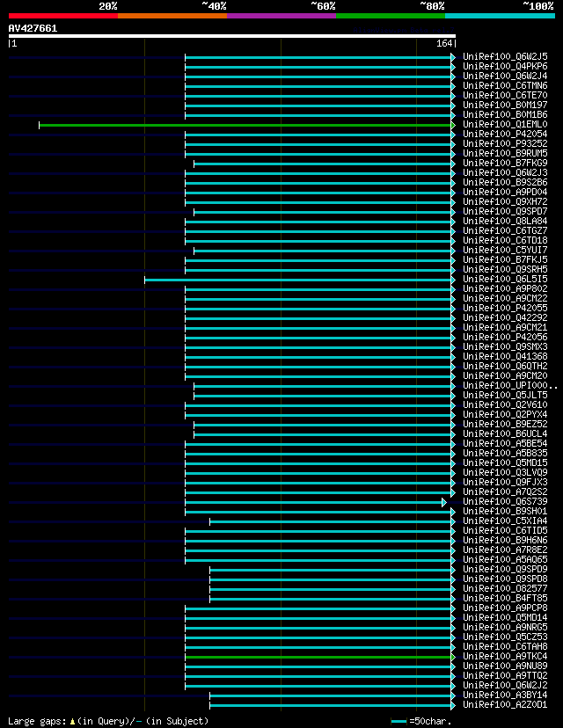Pick the UniRef100_A9CM22 hit name
Image resolution: width=563 pixels, height=728 pixels.
[505, 299]
